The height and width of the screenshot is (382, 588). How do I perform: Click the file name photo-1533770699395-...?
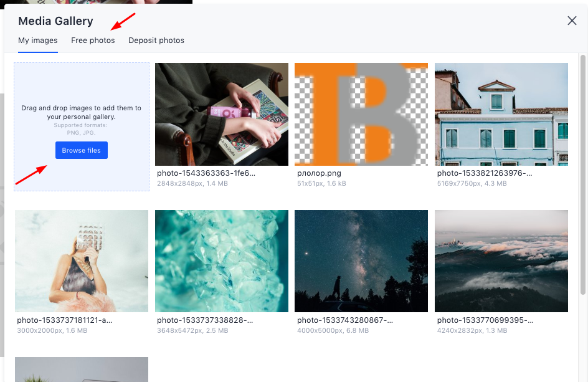[485, 320]
